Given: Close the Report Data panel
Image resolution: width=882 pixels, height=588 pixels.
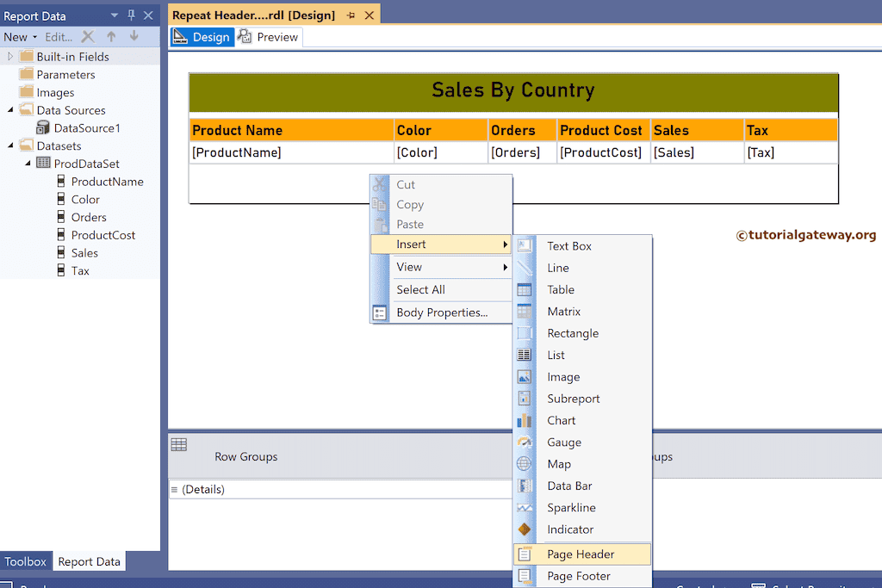Looking at the screenshot, I should 148,15.
